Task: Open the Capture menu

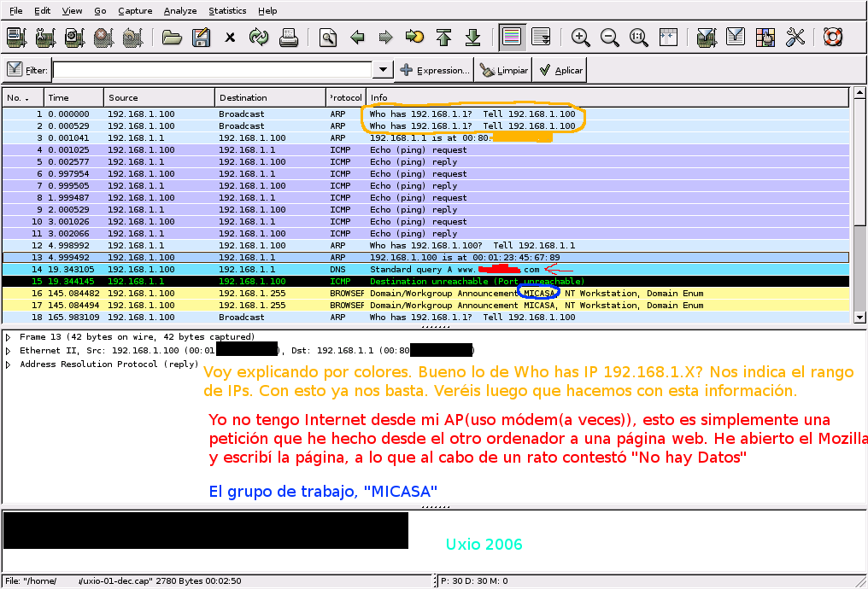Action: click(135, 10)
